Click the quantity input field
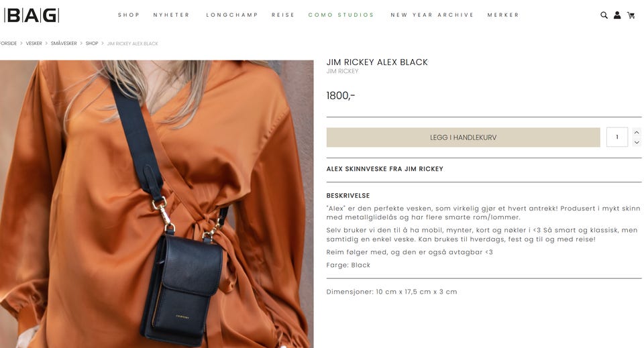 [x=617, y=137]
